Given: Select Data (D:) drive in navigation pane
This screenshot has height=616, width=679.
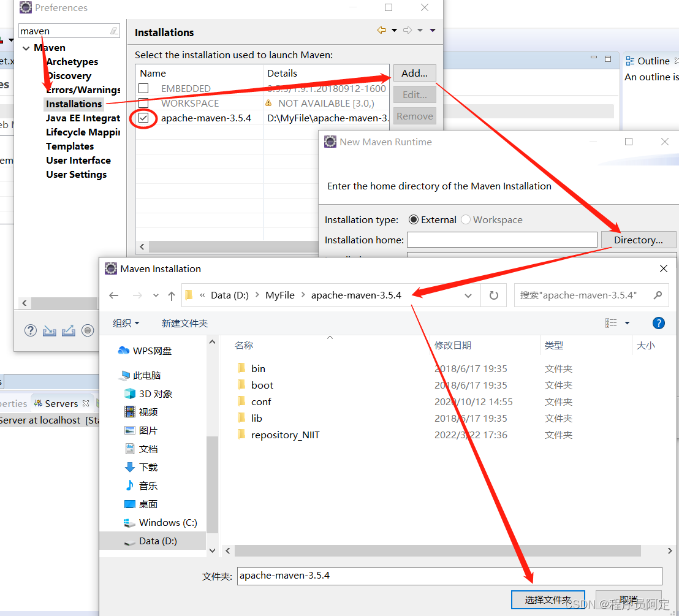Looking at the screenshot, I should click(x=153, y=541).
